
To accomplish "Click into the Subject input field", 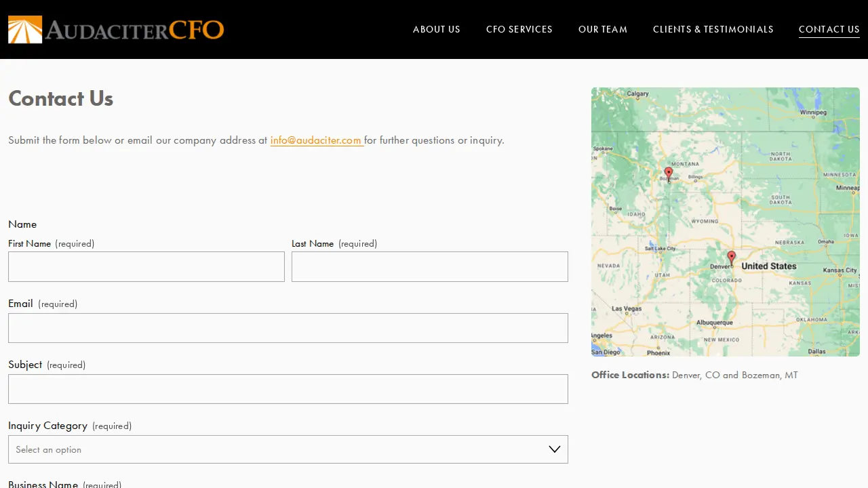I will pyautogui.click(x=288, y=389).
